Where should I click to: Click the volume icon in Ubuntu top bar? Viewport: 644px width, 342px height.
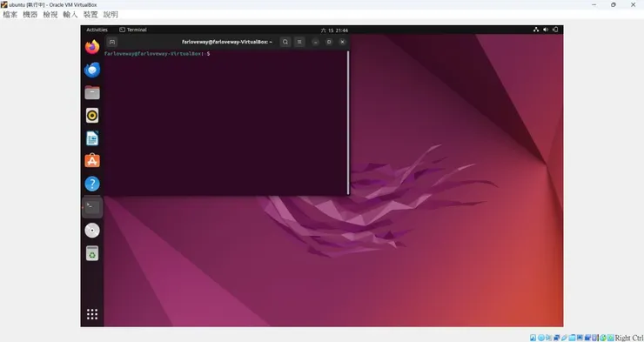[546, 30]
